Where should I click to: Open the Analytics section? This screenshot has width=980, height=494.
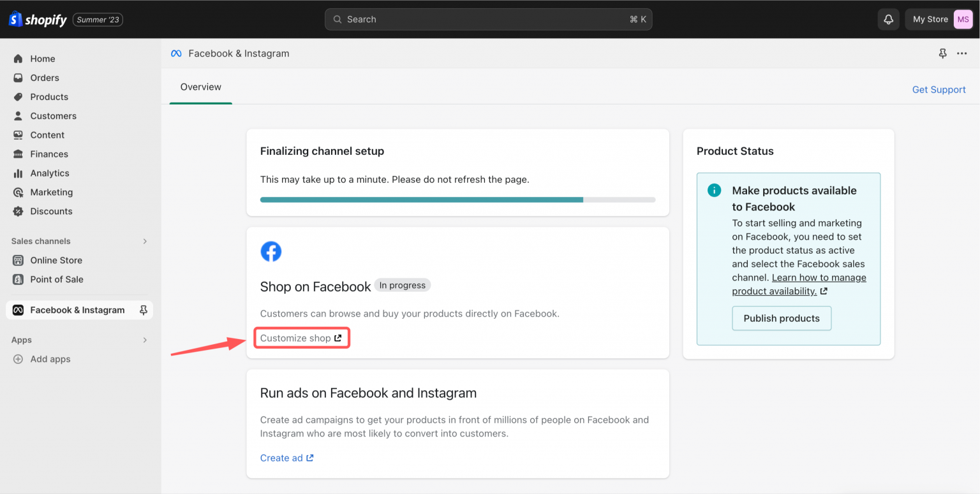(48, 173)
